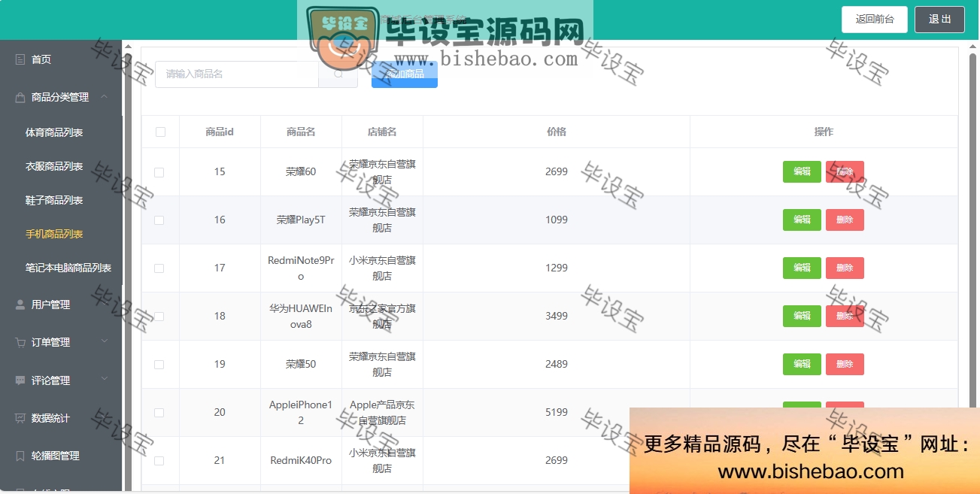Click the store name in 荣耀50 row
Screen dimensions: 980x494
382,365
